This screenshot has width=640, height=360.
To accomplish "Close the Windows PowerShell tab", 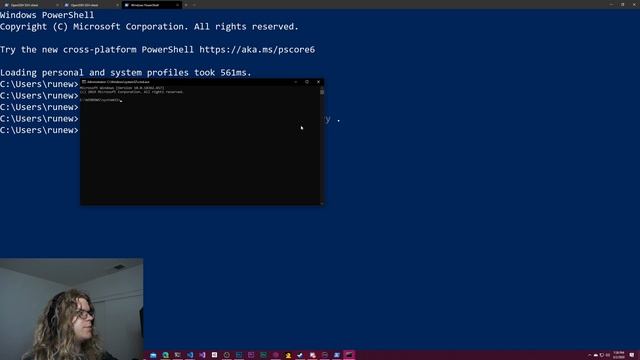I will click(x=177, y=5).
